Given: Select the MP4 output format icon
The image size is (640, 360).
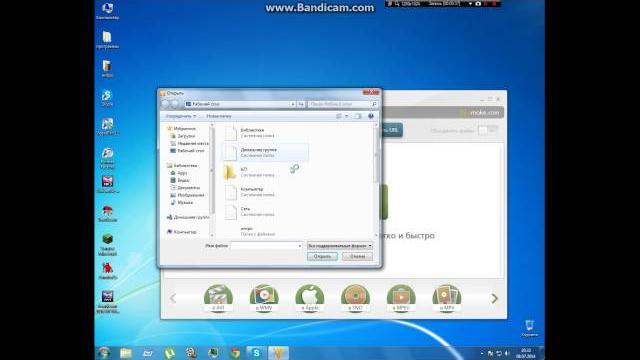Looking at the screenshot, I should (x=447, y=298).
